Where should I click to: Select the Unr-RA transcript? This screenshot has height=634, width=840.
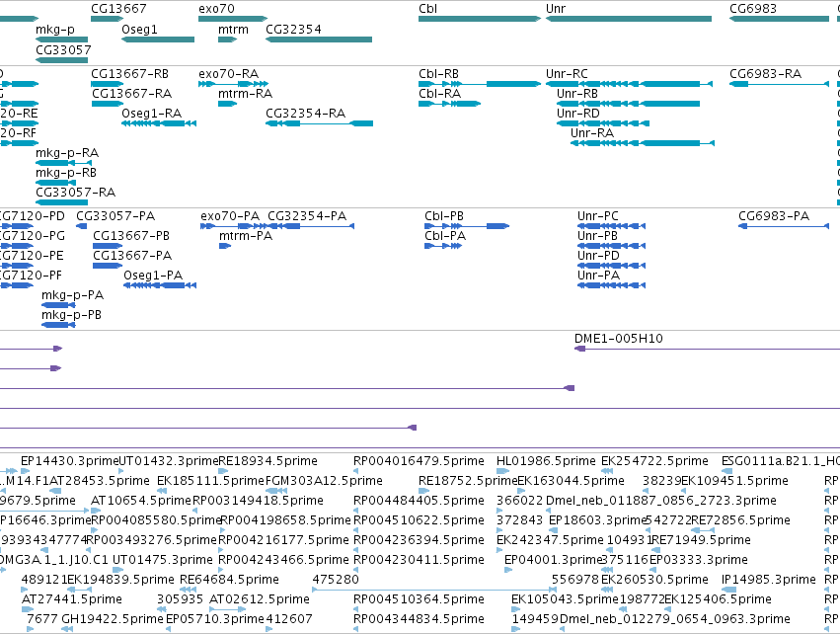643,143
